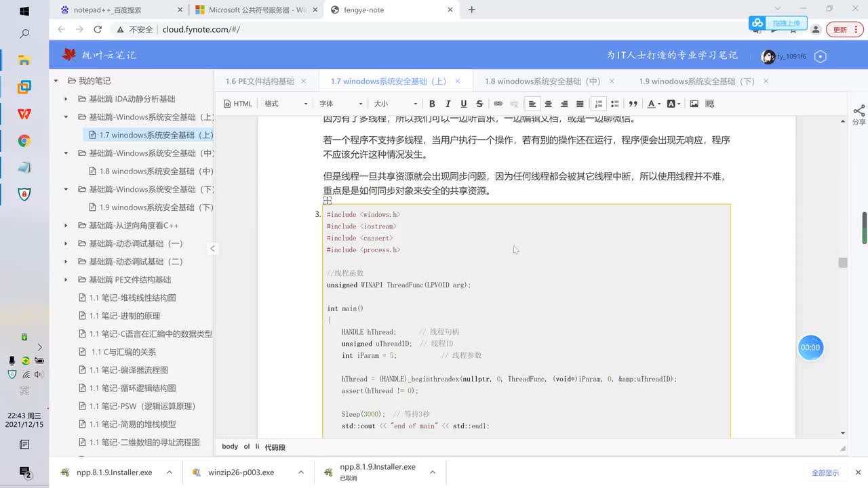Open Windows search in taskbar
The width and height of the screenshot is (868, 488).
click(24, 33)
